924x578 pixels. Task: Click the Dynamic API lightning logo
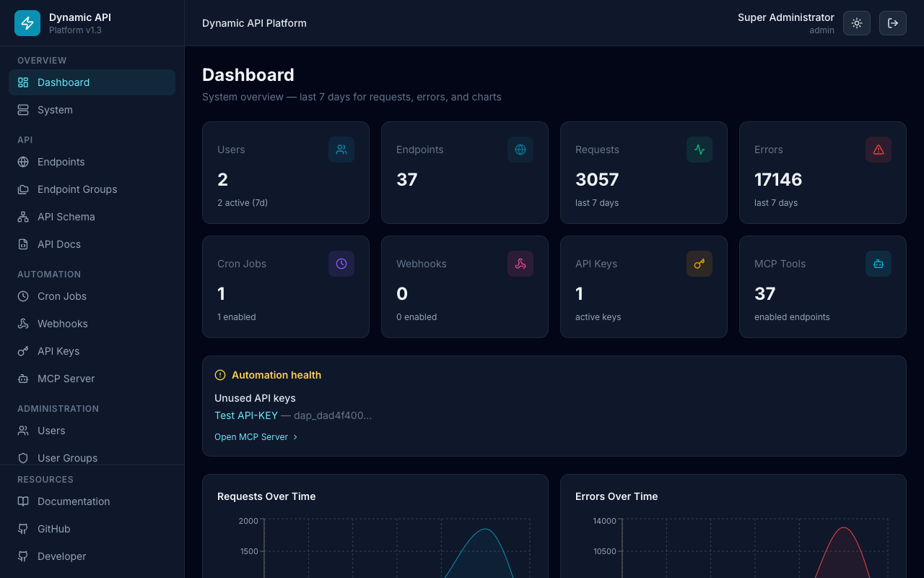27,23
